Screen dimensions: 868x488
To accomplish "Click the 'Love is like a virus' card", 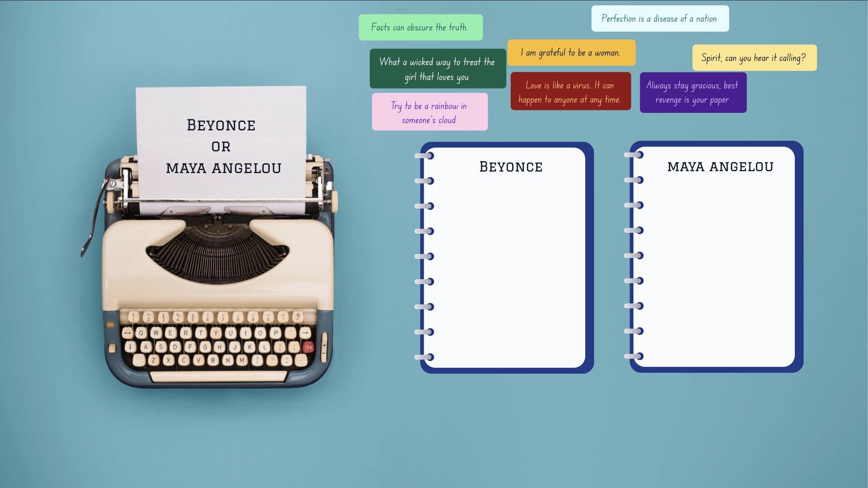I will click(570, 91).
